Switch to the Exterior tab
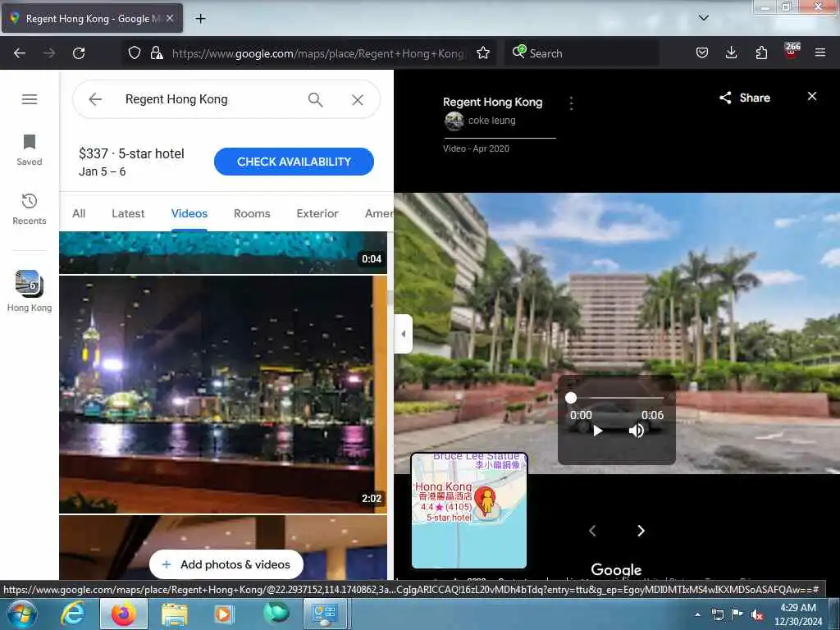The height and width of the screenshot is (630, 840). tap(317, 213)
